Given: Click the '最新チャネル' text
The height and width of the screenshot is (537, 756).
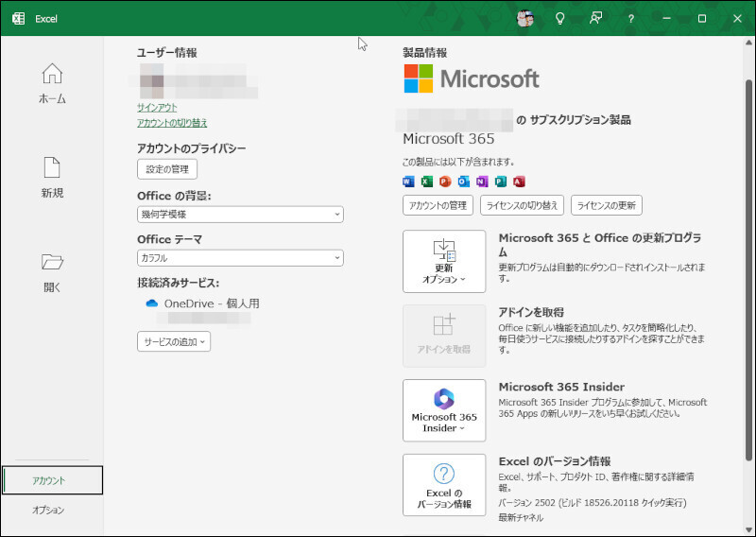Looking at the screenshot, I should [x=521, y=518].
